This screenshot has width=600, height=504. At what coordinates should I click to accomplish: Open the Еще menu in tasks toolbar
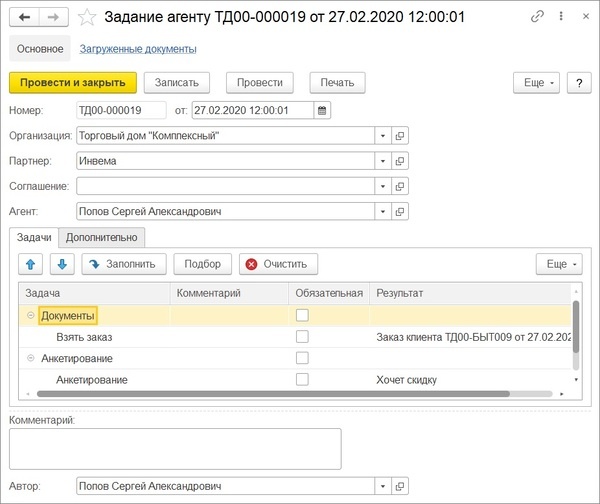(x=559, y=264)
